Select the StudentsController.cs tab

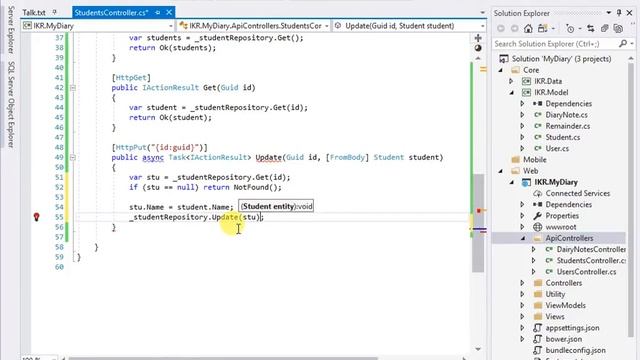click(x=111, y=13)
